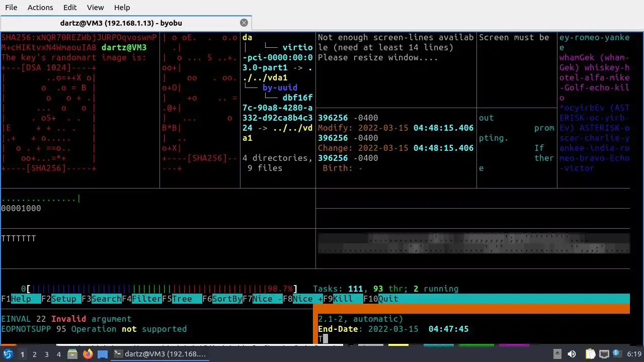Viewport: 644px width, 362px height.
Task: Click the 'Please resize window....' message
Action: coord(378,57)
